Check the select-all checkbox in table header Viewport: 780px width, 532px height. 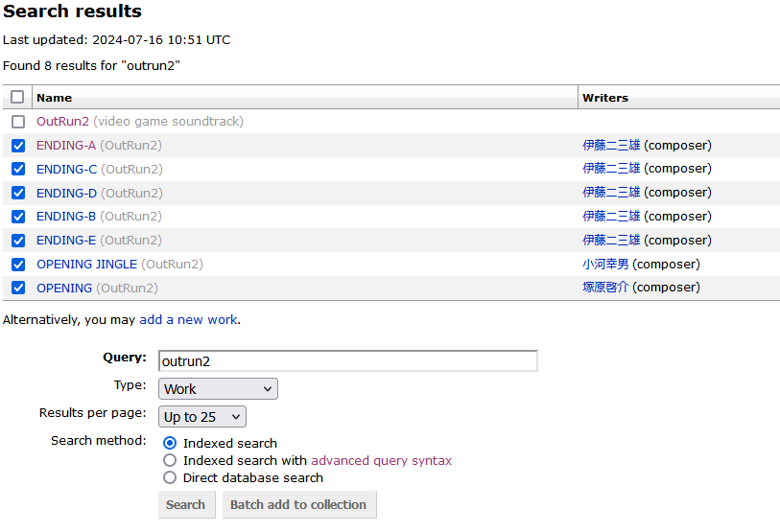click(x=17, y=97)
